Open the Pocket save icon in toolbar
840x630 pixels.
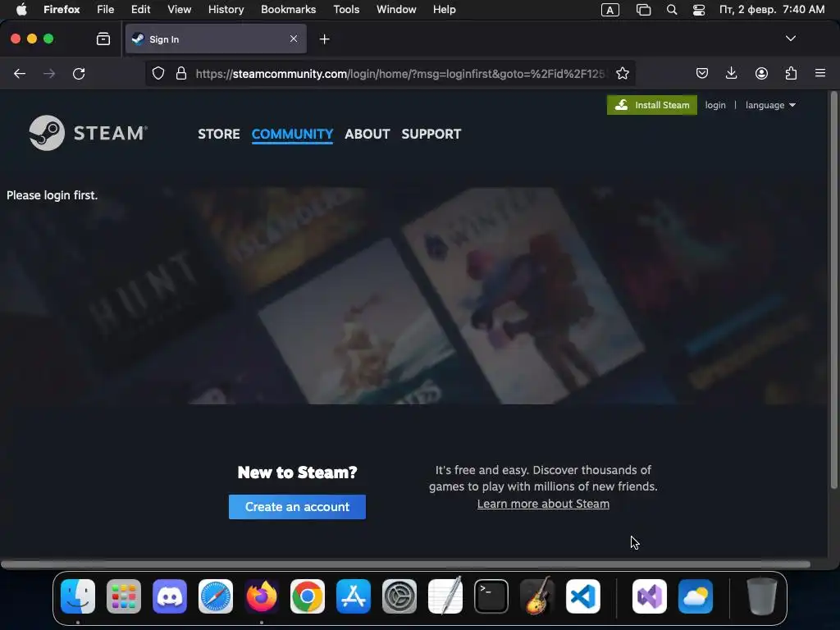[x=702, y=73]
